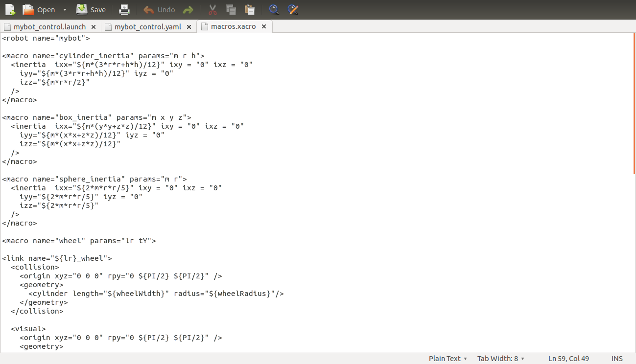Open Find with the magnifier icon
Screen dimensions: 636x364
[x=274, y=9]
